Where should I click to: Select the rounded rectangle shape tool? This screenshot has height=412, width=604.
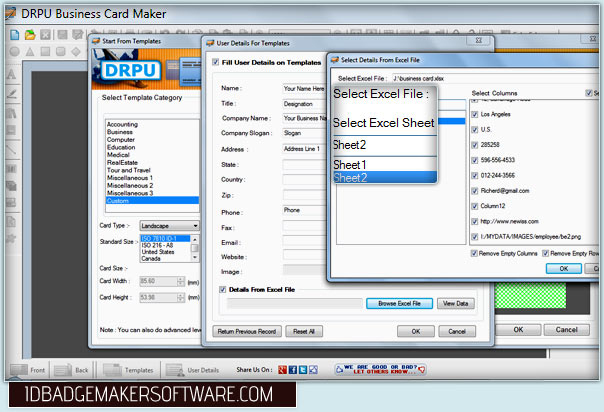pyautogui.click(x=61, y=51)
